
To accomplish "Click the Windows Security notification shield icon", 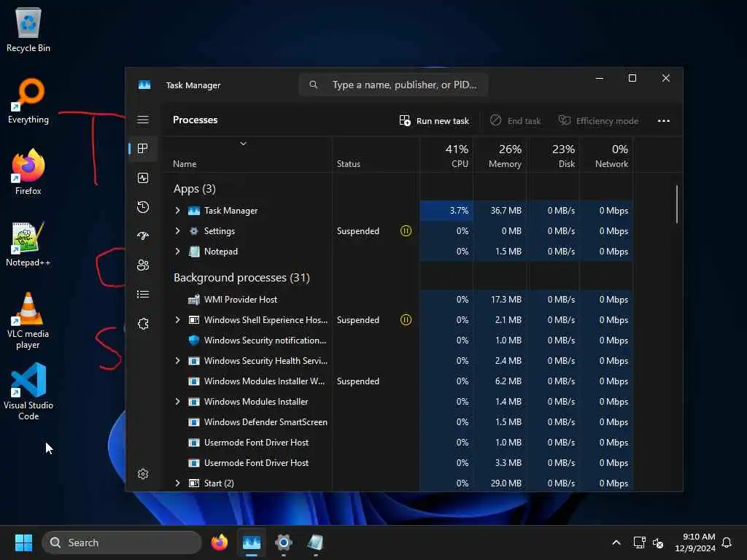I will pos(194,341).
